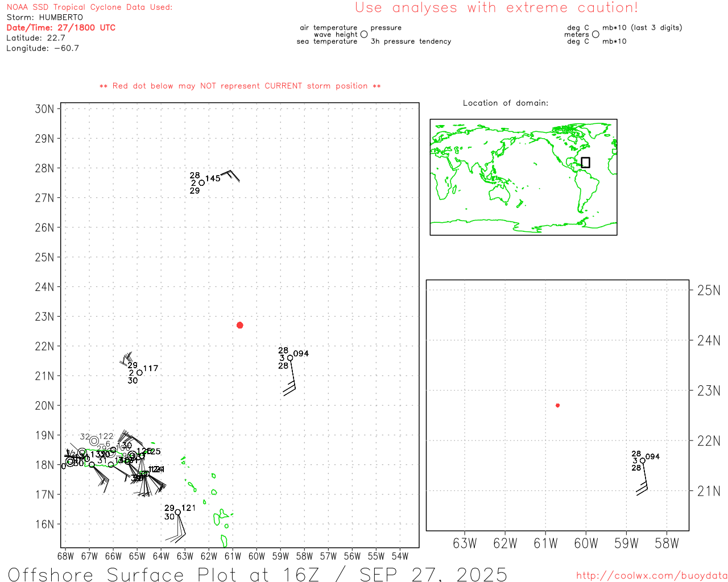Click the 16N latitude axis label
Image resolution: width=728 pixels, height=582 pixels.
[x=45, y=525]
